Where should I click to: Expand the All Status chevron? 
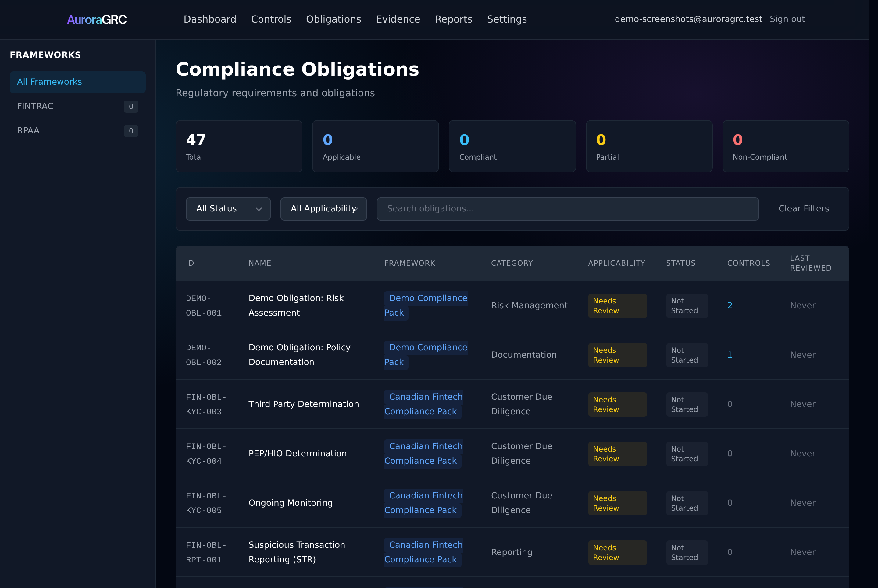pos(259,209)
